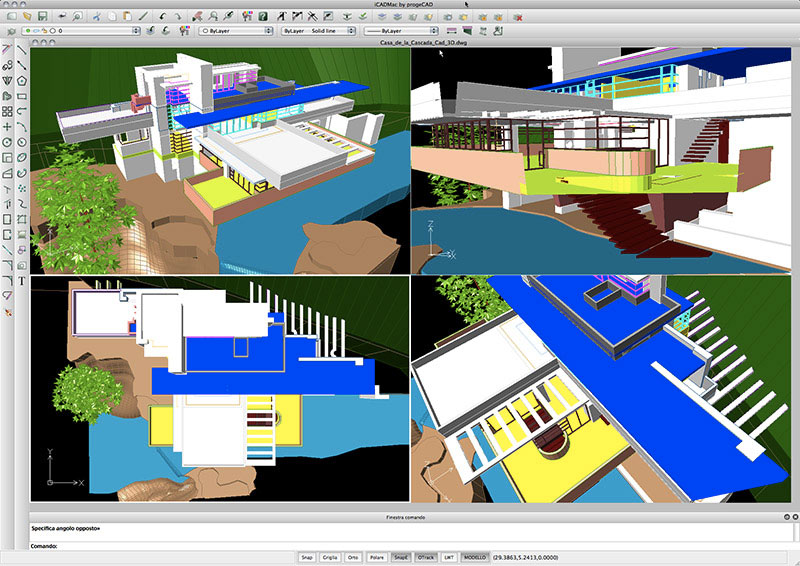Select the Mirror modify tool

coord(7,80)
